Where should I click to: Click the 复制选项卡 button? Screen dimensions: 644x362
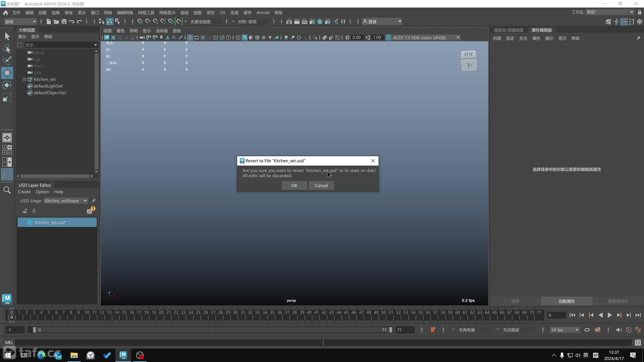pyautogui.click(x=618, y=301)
